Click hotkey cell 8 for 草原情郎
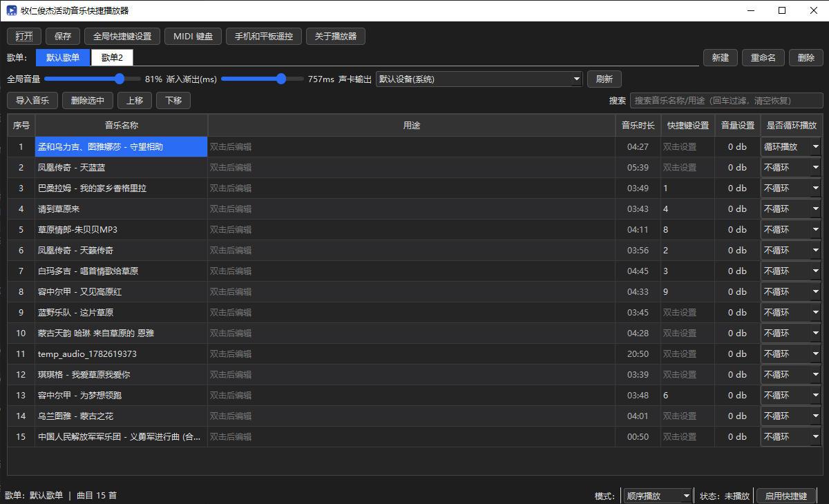Screen dimensions: 829x504 click(x=688, y=229)
